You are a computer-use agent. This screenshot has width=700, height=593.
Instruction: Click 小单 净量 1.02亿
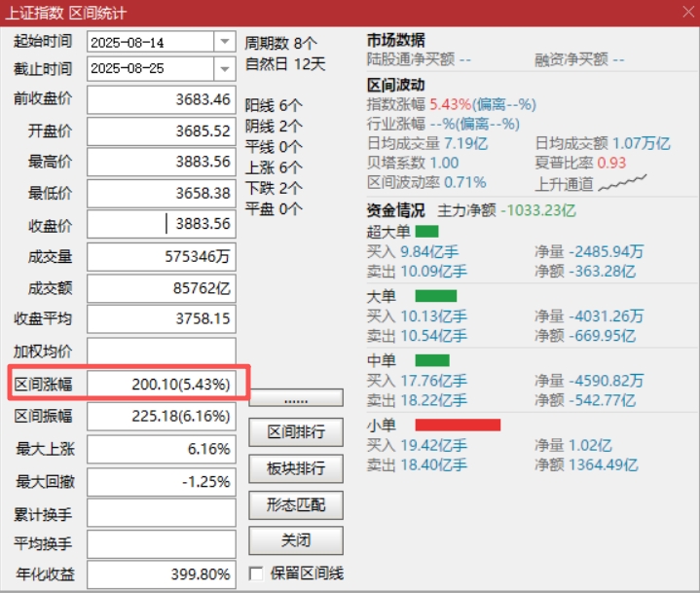(573, 445)
